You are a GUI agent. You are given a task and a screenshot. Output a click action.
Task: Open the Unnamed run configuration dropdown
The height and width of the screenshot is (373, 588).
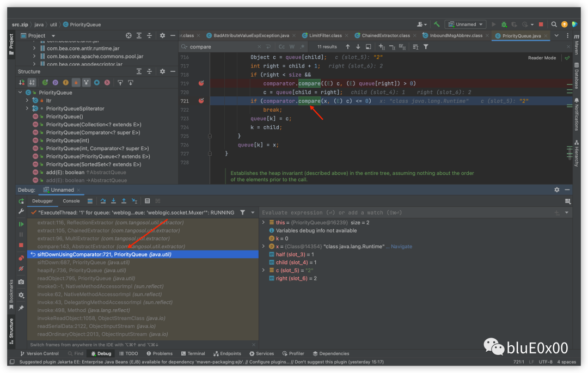pos(465,25)
